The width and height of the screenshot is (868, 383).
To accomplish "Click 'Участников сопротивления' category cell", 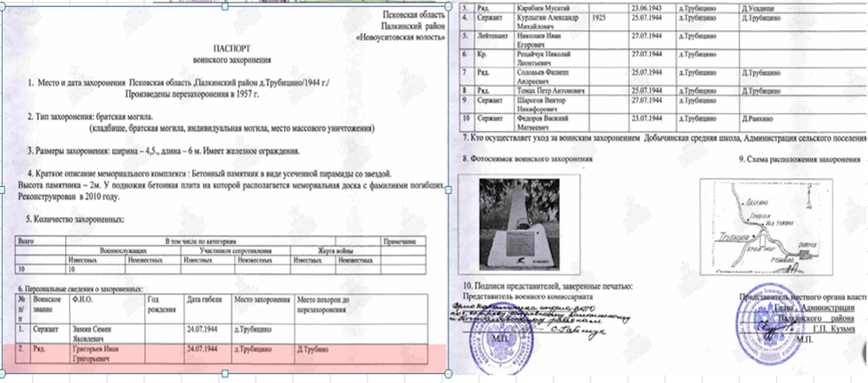I will (x=235, y=250).
